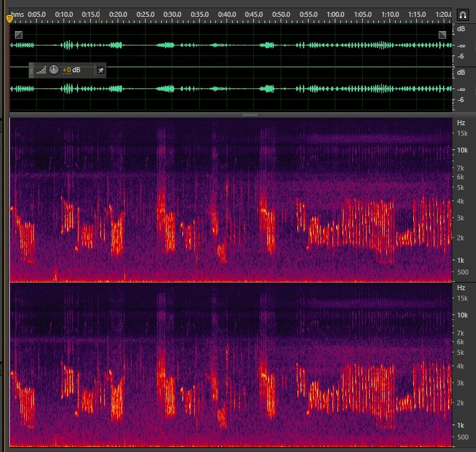Click the Hz label of the upper spectrogram
This screenshot has height=452, width=476.
point(461,123)
